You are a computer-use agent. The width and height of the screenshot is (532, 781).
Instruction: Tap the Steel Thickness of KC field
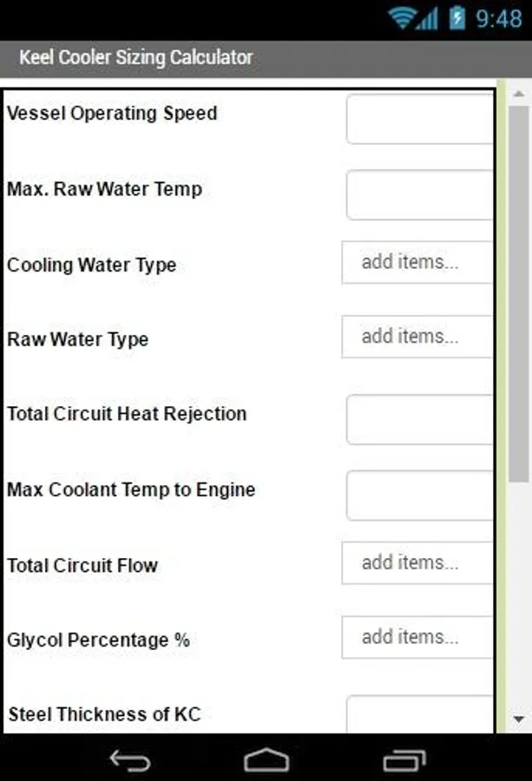420,715
